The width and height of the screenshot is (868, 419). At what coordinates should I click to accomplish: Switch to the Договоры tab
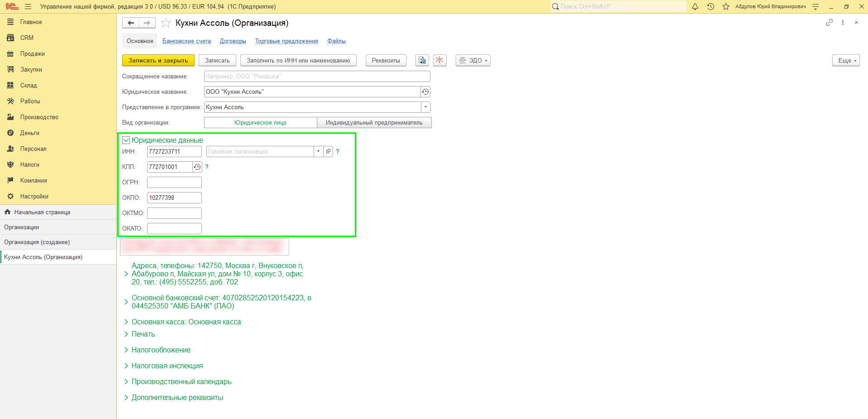pyautogui.click(x=233, y=41)
